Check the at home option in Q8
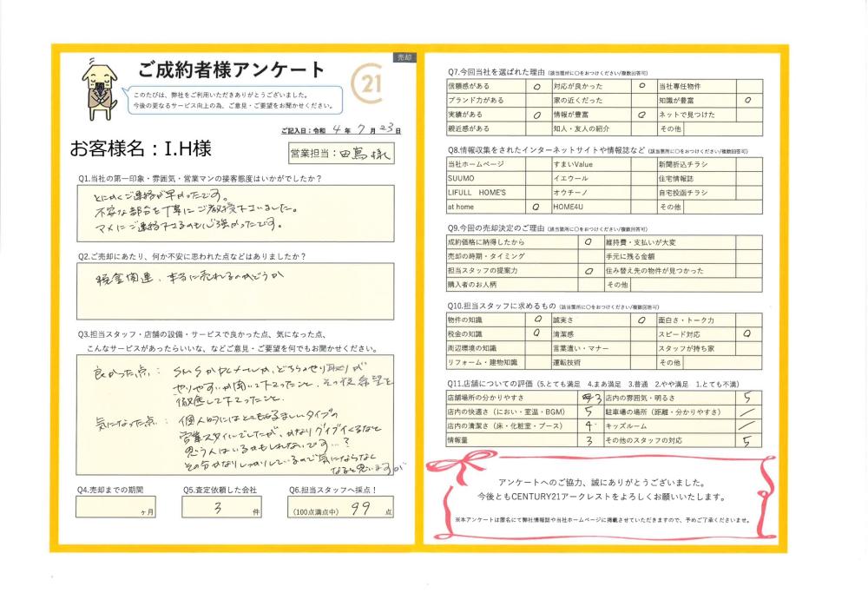The image size is (868, 613). pyautogui.click(x=534, y=207)
